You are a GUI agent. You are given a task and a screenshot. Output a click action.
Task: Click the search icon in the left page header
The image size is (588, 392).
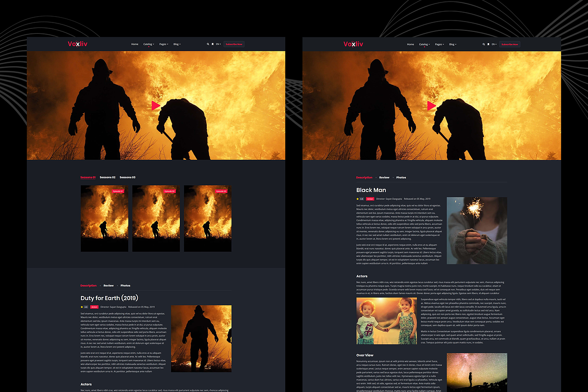[x=208, y=44]
